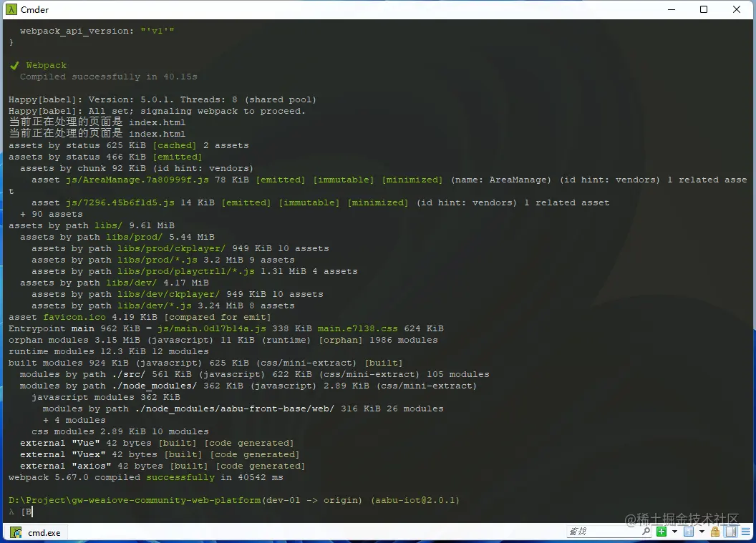Toggle the tab lock padlock icon
The height and width of the screenshot is (543, 756).
[715, 532]
